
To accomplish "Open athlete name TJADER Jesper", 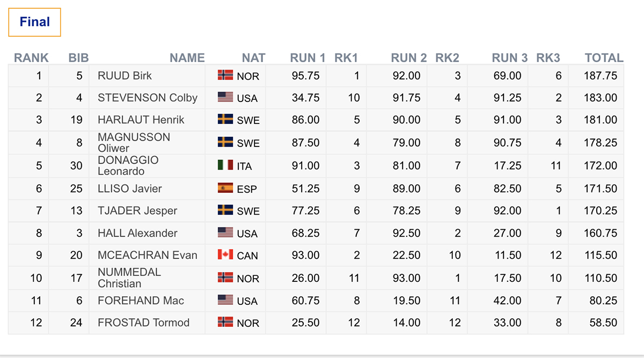I will pos(137,210).
